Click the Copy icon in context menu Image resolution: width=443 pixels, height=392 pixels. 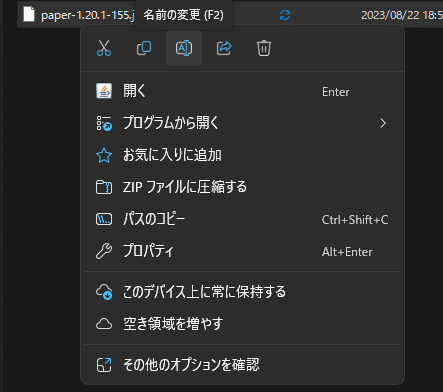[x=144, y=48]
